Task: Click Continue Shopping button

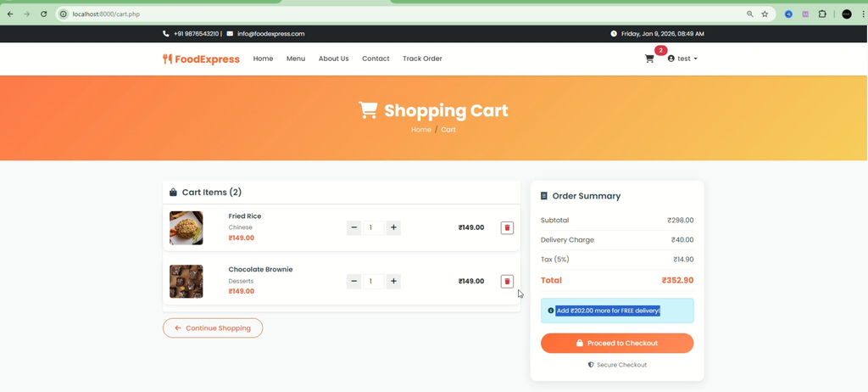Action: (213, 328)
